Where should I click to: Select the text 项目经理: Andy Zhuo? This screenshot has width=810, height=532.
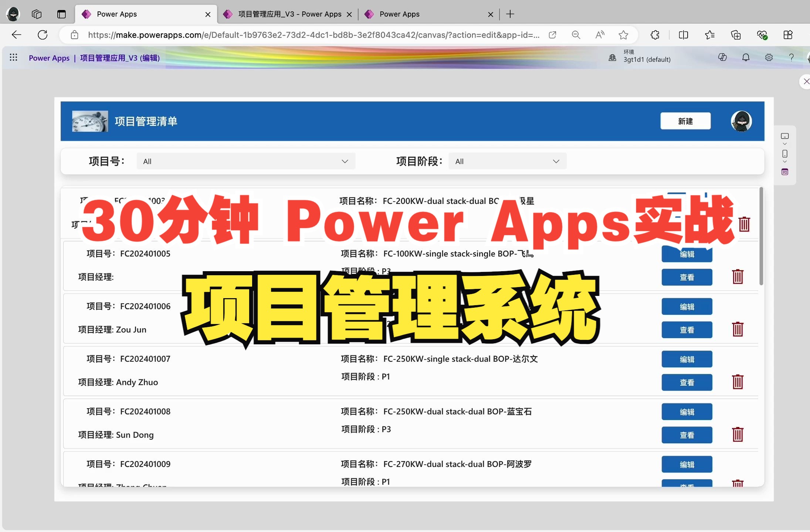(x=118, y=382)
